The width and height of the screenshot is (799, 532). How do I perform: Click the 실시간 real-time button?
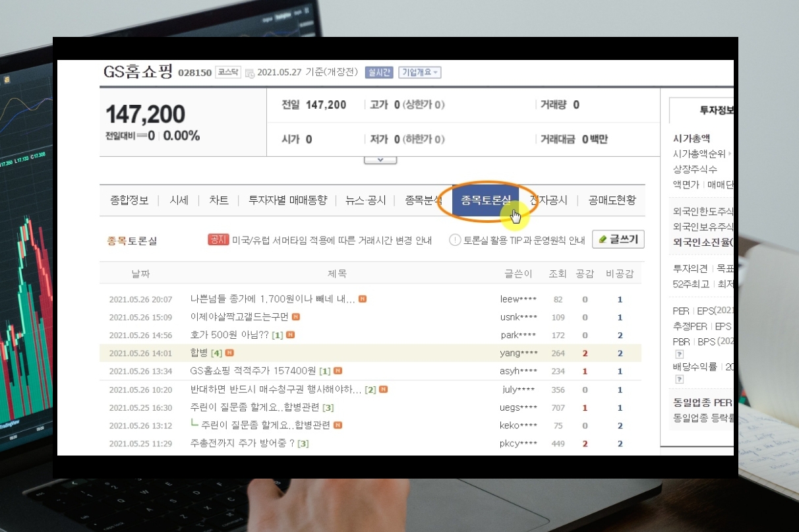(379, 72)
